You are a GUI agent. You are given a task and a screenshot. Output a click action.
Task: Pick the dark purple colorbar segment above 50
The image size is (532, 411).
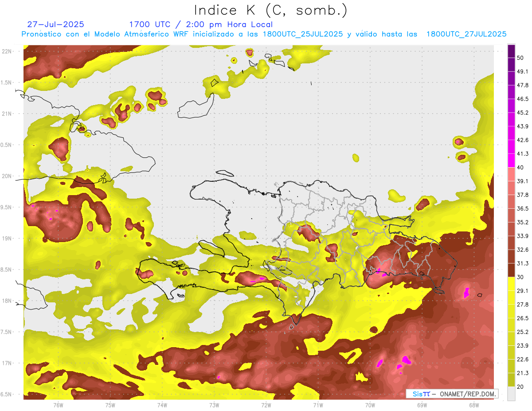click(511, 51)
